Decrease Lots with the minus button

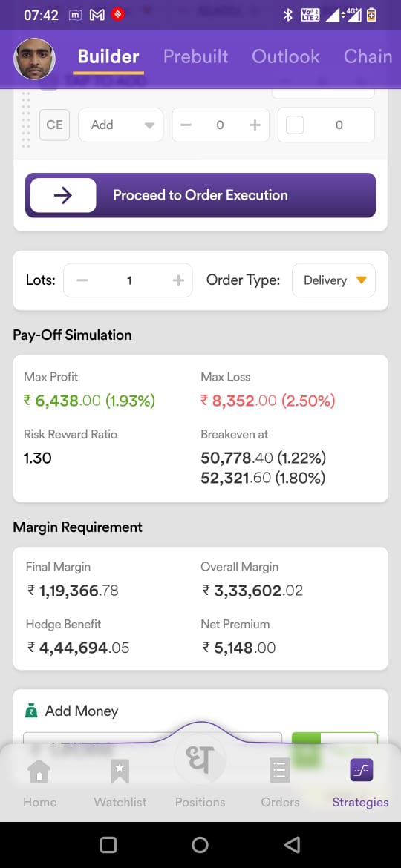[82, 280]
